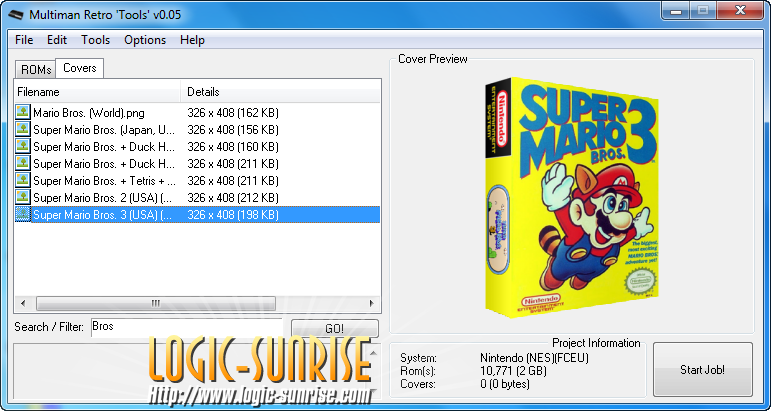Click the Super Mario Bros. 3 cover preview image
This screenshot has width=771, height=411.
572,197
